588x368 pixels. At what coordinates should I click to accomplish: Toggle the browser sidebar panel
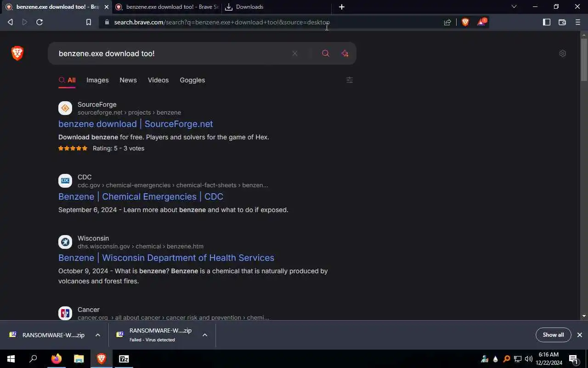(547, 22)
